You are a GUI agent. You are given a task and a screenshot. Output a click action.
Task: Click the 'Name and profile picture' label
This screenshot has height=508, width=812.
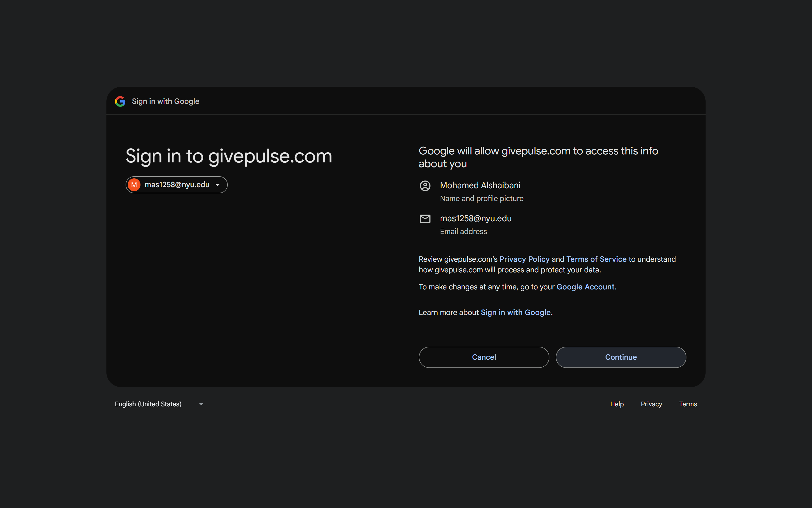[x=481, y=198]
